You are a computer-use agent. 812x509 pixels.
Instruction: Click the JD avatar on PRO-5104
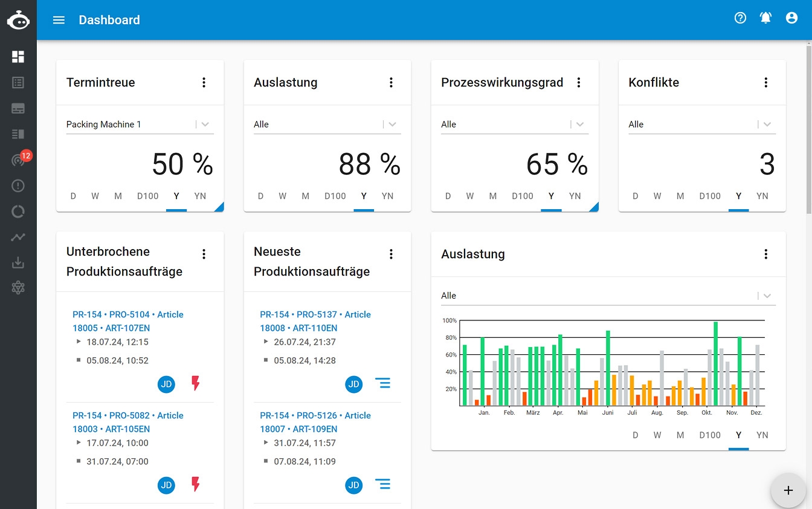(x=167, y=384)
